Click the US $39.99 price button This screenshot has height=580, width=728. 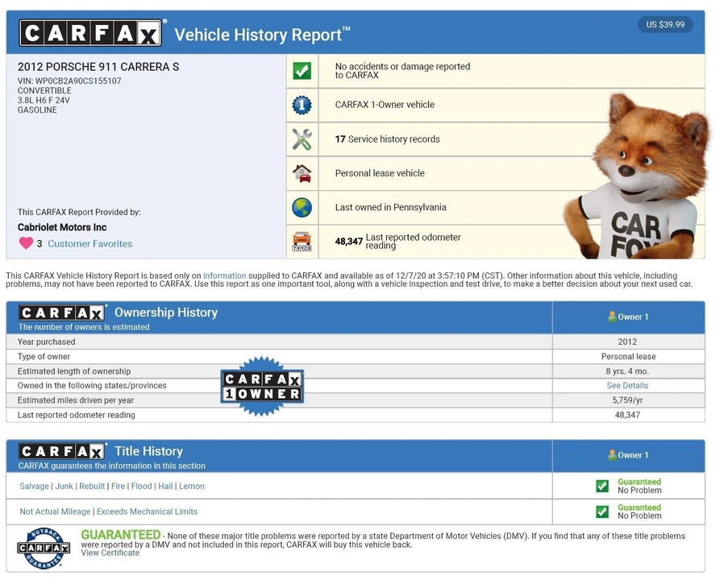point(665,24)
